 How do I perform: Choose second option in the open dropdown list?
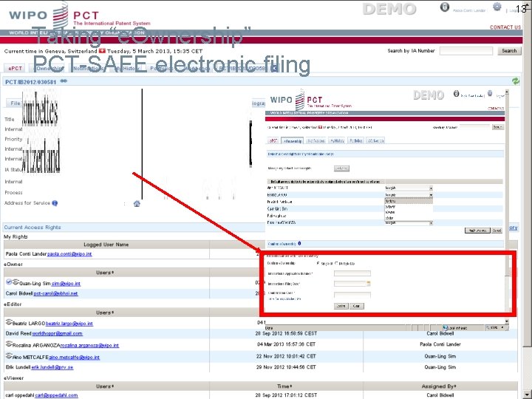409,207
